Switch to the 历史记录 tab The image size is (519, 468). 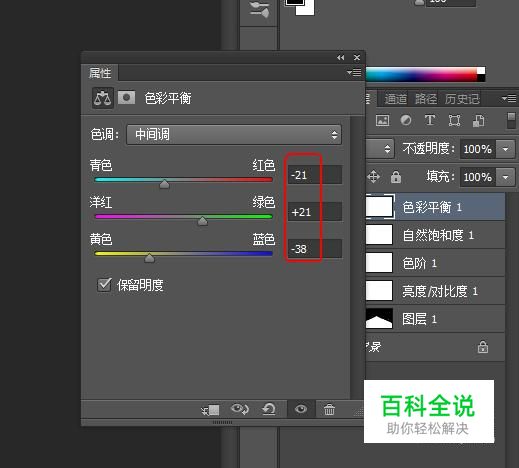point(462,99)
